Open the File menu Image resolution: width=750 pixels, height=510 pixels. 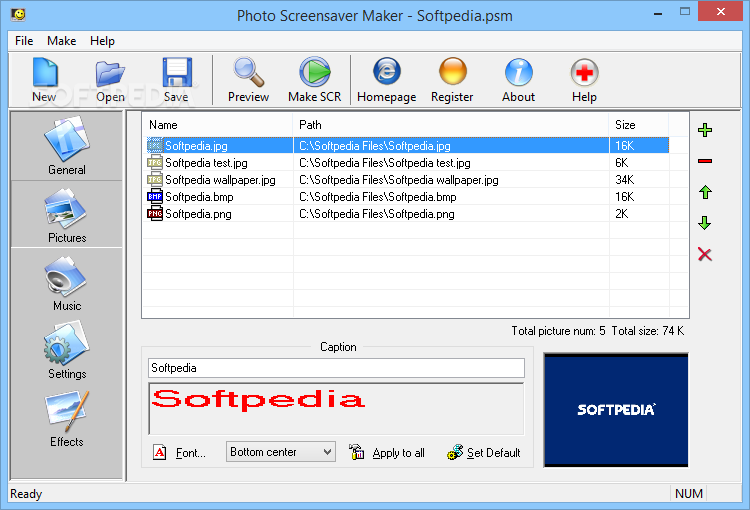coord(24,41)
